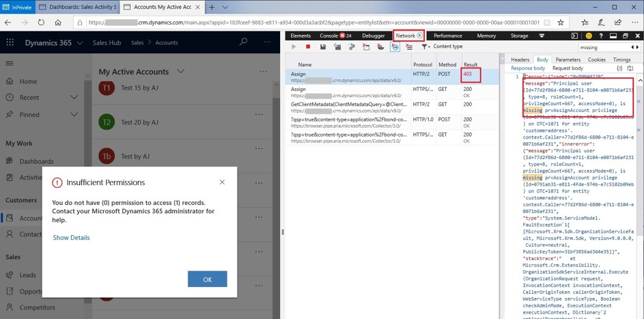The height and width of the screenshot is (319, 644).
Task: Sort requests by the Result column header
Action: 471,64
